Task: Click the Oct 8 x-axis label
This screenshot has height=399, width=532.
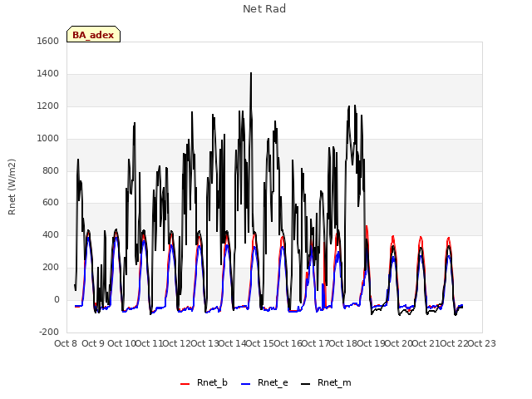Action: point(66,343)
